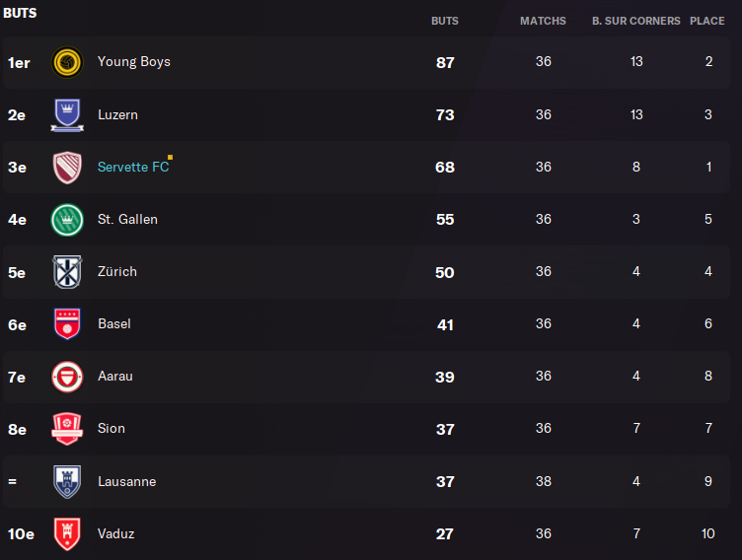Click the Aarau club crest
The image size is (742, 560).
pos(67,377)
